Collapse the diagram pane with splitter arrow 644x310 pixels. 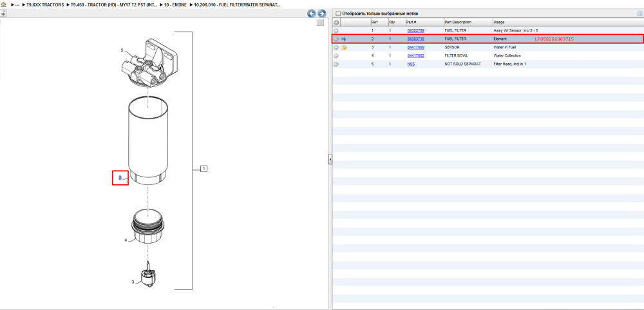pos(330,160)
